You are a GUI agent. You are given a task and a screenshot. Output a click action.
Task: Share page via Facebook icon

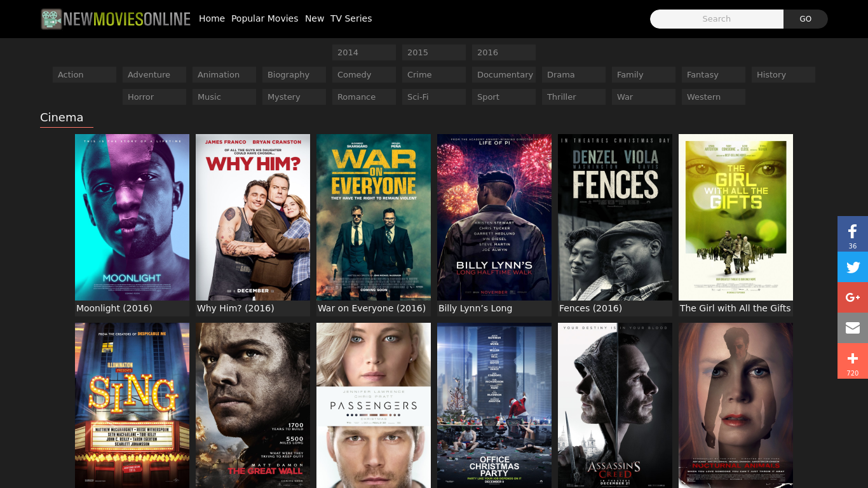click(853, 234)
